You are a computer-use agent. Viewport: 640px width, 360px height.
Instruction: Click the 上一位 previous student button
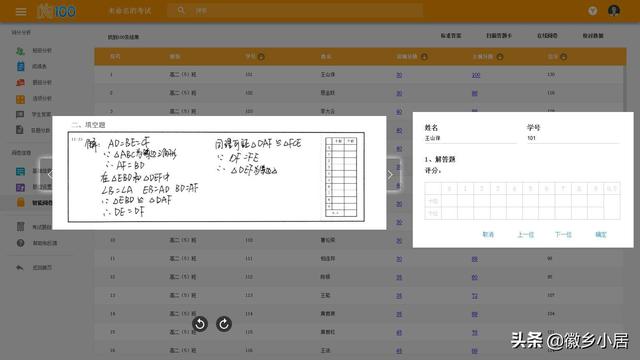(526, 235)
